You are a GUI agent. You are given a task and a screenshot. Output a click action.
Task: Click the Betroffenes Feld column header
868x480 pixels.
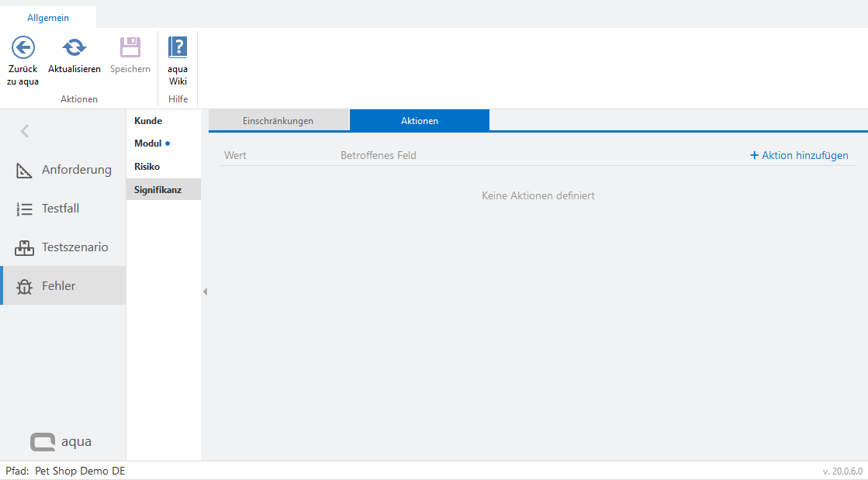378,155
